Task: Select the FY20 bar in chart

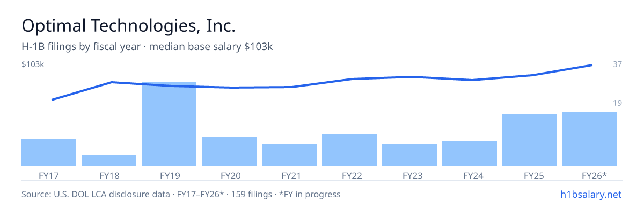Action: [229, 151]
